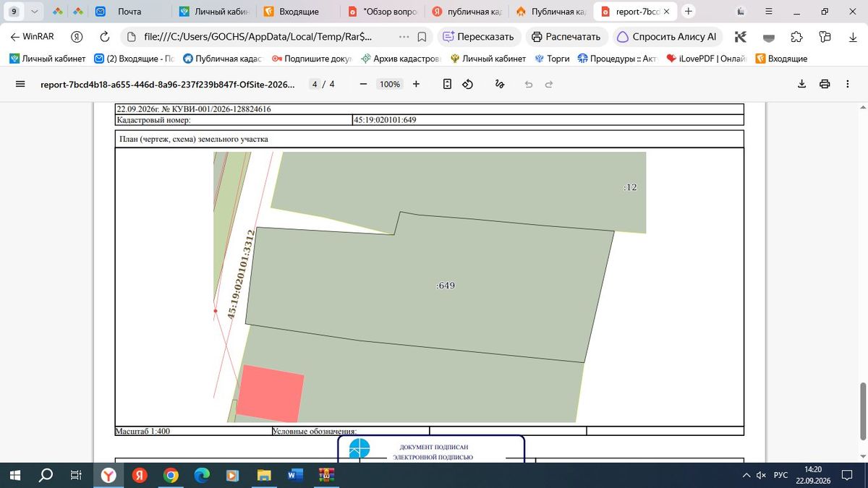Image resolution: width=868 pixels, height=488 pixels.
Task: Switch to the Личный кабинет tab
Action: click(x=213, y=12)
